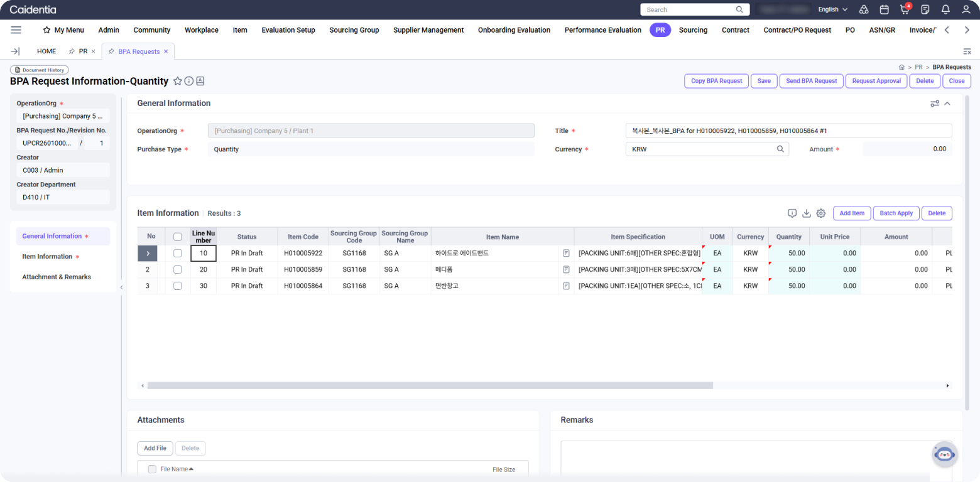Switch to the HOME tab

46,51
